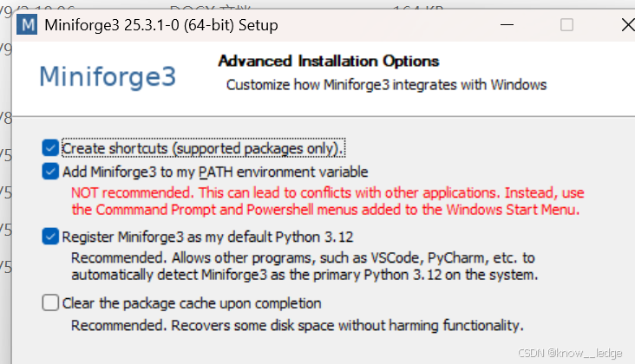Click the greyed-out maximize window button
Screen dimensions: 635x364
[x=566, y=24]
